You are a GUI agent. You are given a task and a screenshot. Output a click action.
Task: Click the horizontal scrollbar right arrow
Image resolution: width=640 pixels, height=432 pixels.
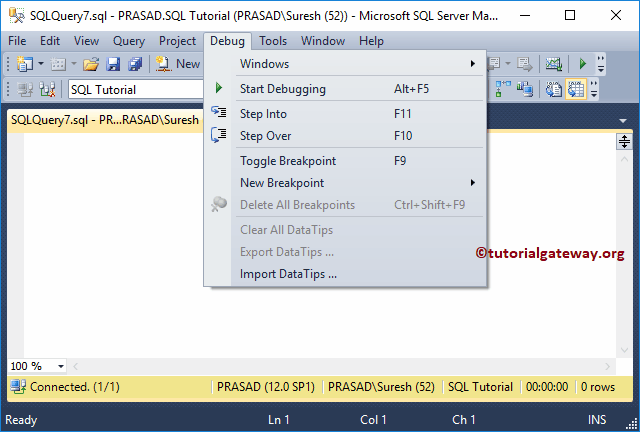(607, 366)
